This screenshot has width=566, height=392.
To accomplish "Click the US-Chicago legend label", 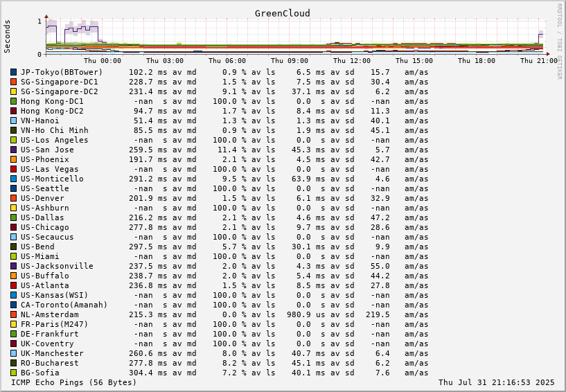I will tap(45, 227).
